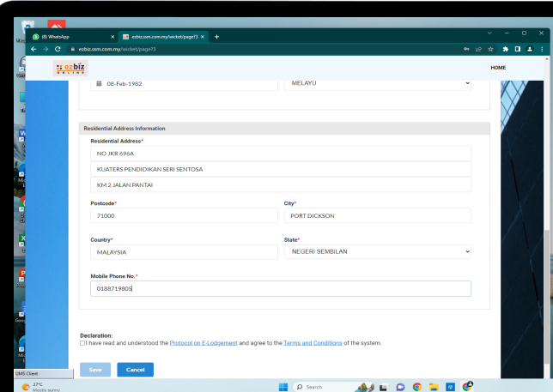Image resolution: width=553 pixels, height=392 pixels.
Task: Expand the State dropdown showing NEGERI SEMBILAN
Action: (377, 252)
